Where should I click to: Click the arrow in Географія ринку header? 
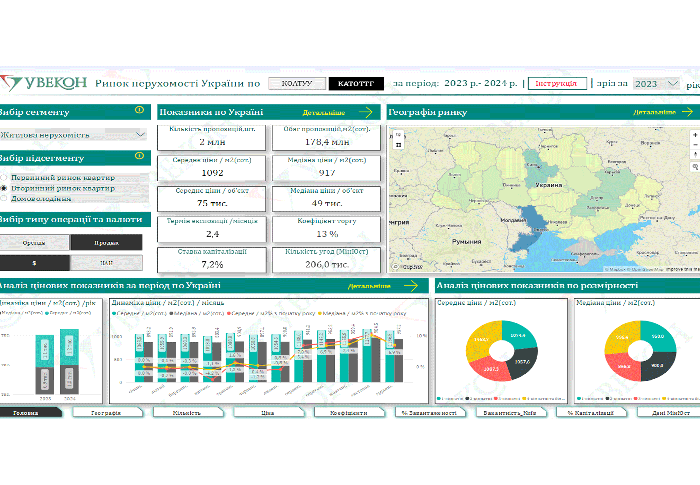(687, 112)
